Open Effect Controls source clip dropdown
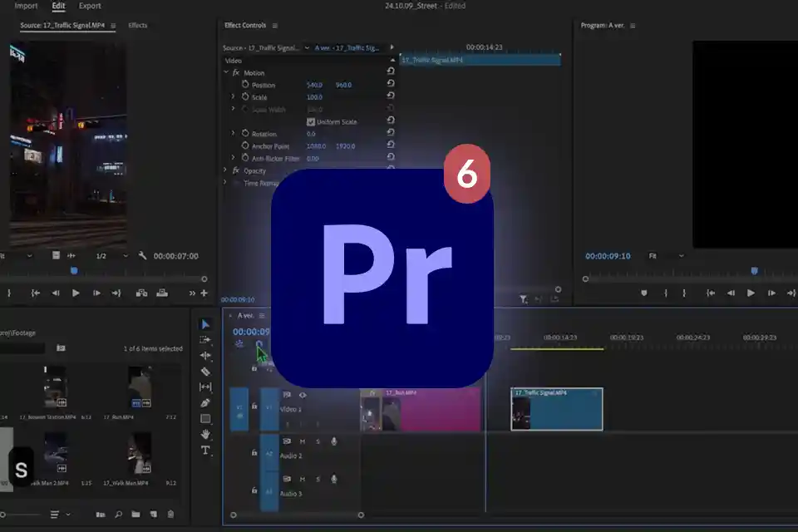The width and height of the screenshot is (798, 532). click(307, 48)
